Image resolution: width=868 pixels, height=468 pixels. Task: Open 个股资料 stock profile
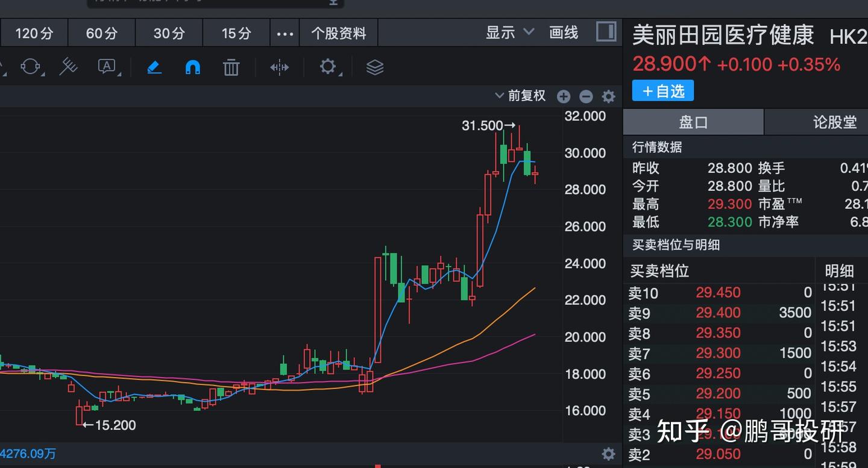click(x=338, y=33)
